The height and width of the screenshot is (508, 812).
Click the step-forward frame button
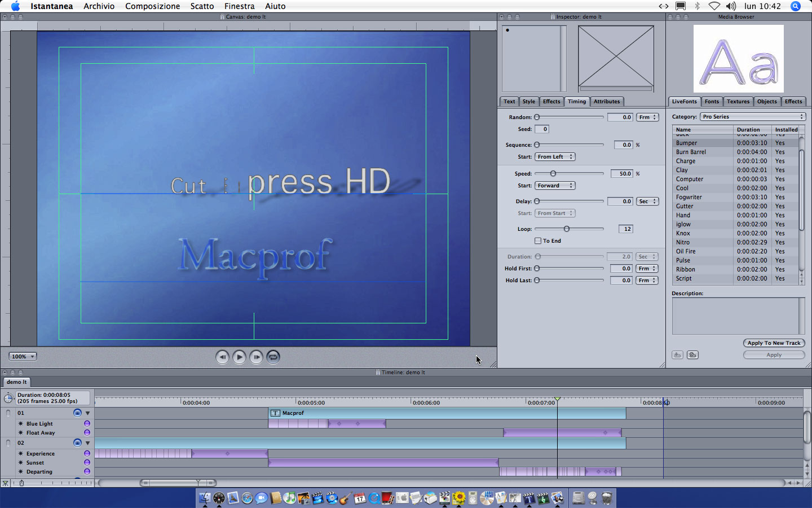click(x=256, y=357)
